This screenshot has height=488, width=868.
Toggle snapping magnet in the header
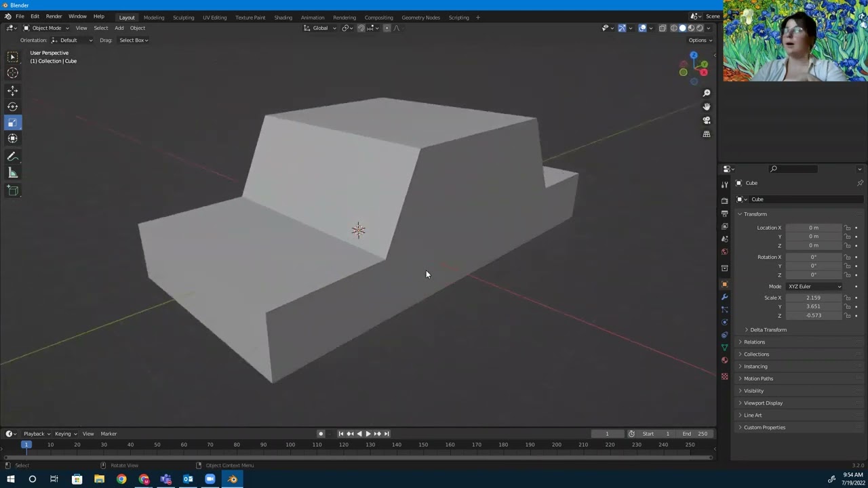(361, 28)
